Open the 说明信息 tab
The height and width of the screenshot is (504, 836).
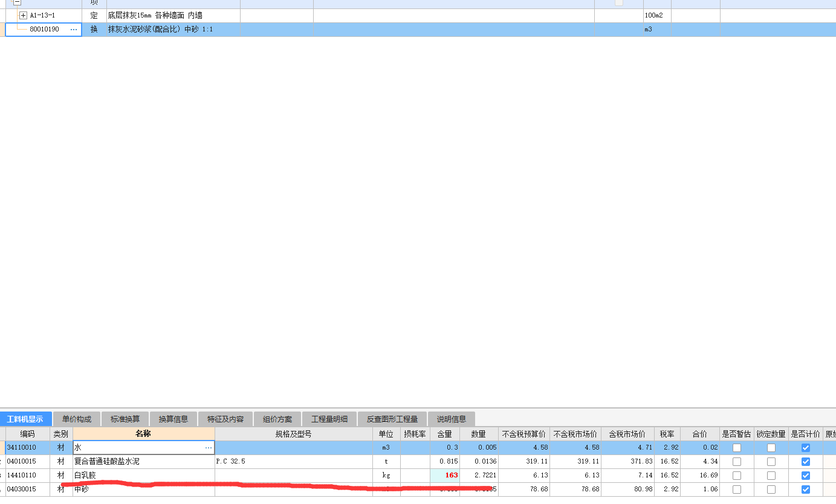point(452,419)
